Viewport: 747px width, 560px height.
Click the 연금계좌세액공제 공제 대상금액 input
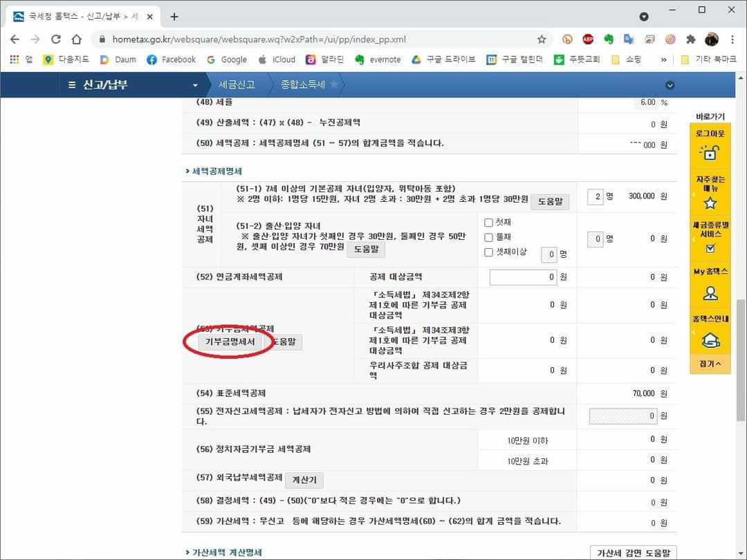[x=523, y=277]
